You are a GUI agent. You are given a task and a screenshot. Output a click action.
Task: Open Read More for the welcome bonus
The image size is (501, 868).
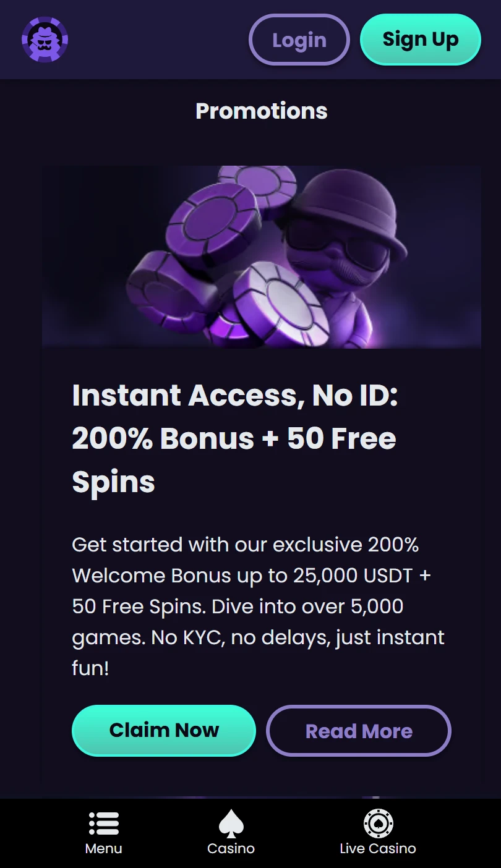(359, 731)
